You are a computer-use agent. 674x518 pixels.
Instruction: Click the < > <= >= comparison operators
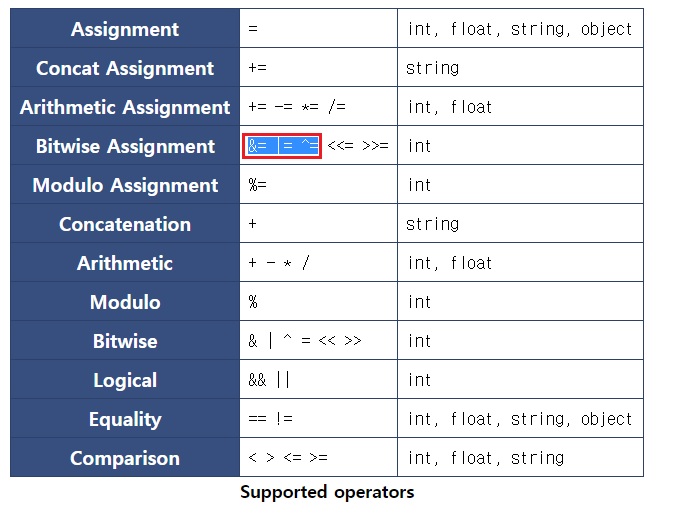[x=288, y=457]
